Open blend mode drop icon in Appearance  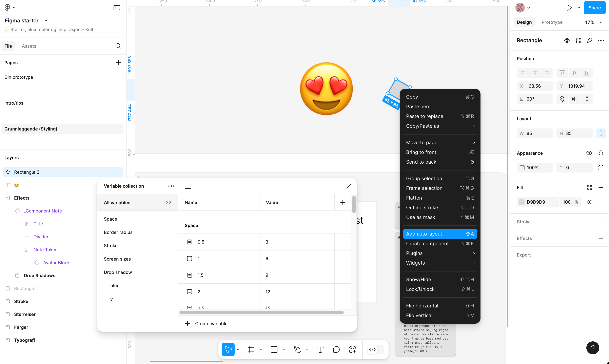(601, 153)
